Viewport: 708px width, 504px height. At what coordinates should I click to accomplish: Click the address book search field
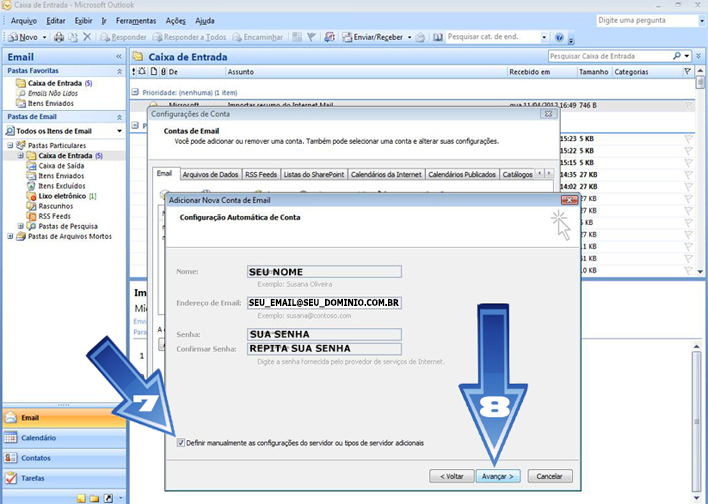493,37
